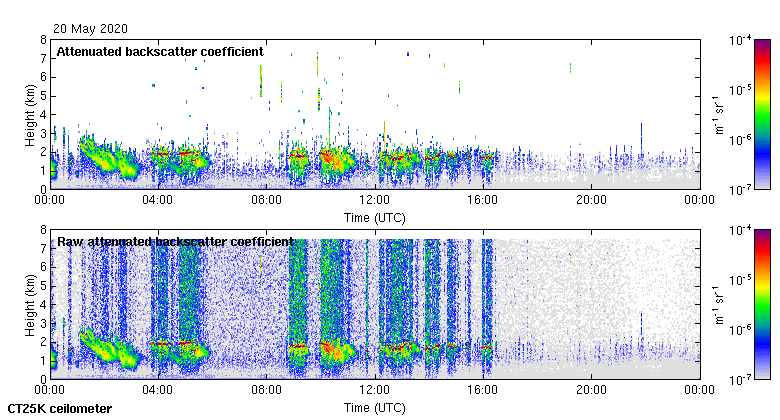The image size is (780, 420).
Task: Click the height tick 5 on top plot
Action: (x=44, y=96)
